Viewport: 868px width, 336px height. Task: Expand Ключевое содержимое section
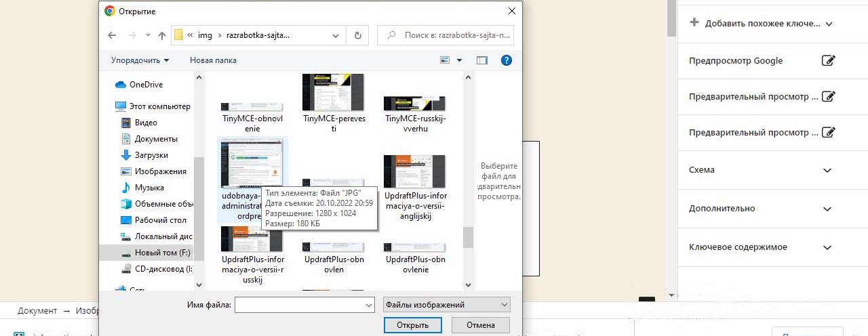827,248
